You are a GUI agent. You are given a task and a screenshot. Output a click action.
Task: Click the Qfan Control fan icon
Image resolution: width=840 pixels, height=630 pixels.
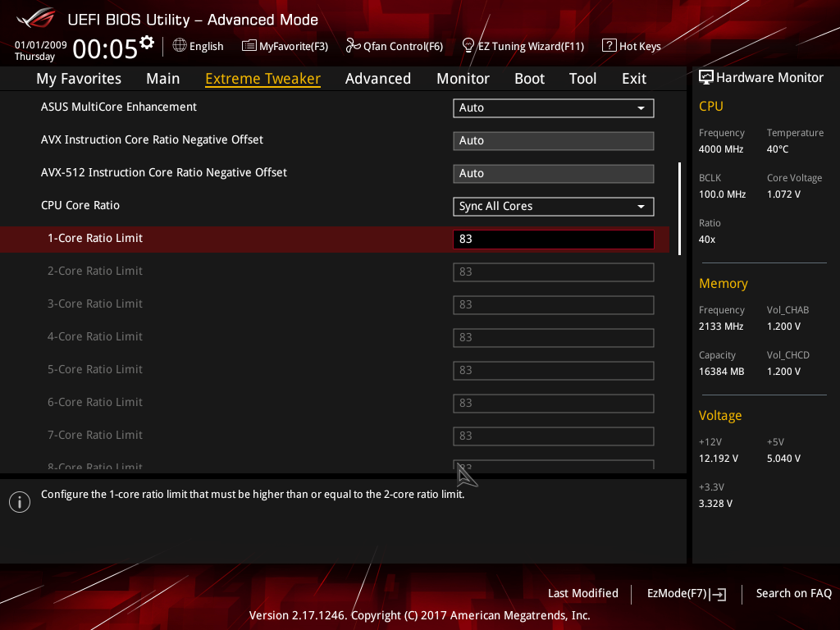353,46
